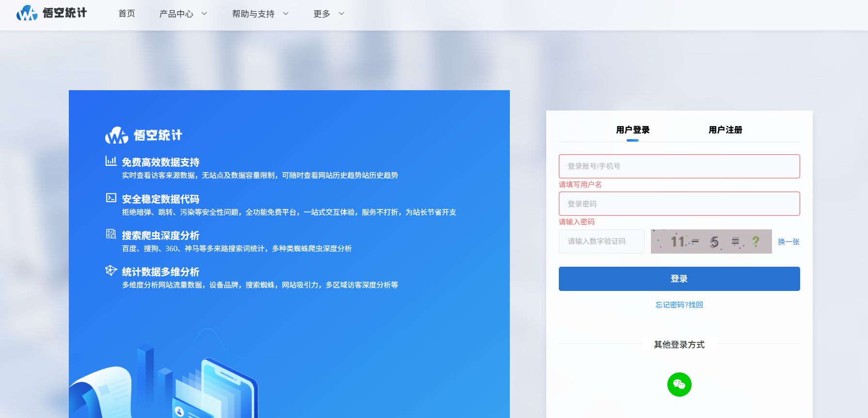Click the 请填写用户名 error message
Screen dimensions: 868x418
580,184
